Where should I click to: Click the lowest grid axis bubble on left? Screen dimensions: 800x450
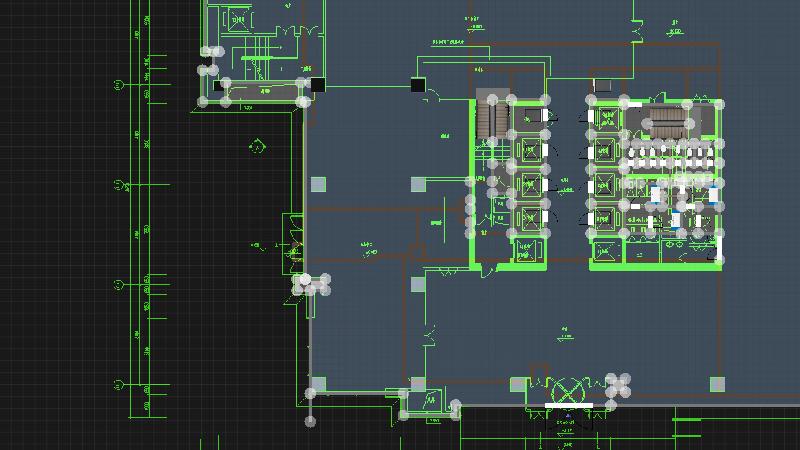(x=118, y=384)
